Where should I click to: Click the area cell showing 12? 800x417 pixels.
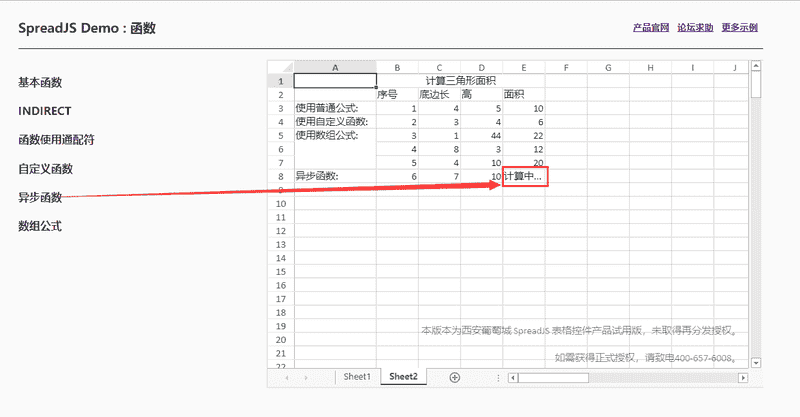pyautogui.click(x=524, y=149)
